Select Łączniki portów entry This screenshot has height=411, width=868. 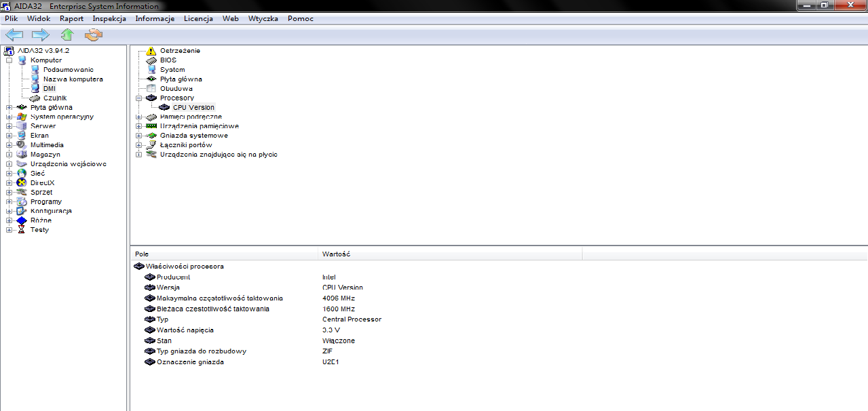pos(186,145)
